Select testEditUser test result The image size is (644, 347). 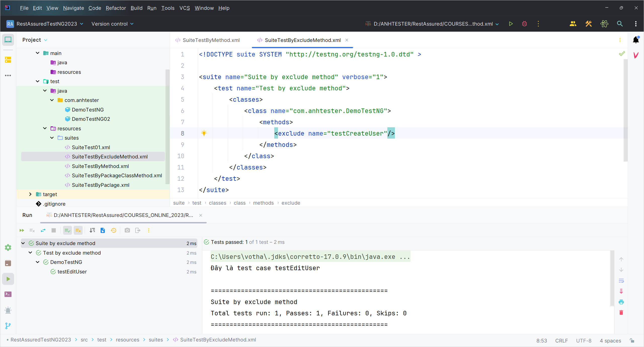pyautogui.click(x=72, y=272)
